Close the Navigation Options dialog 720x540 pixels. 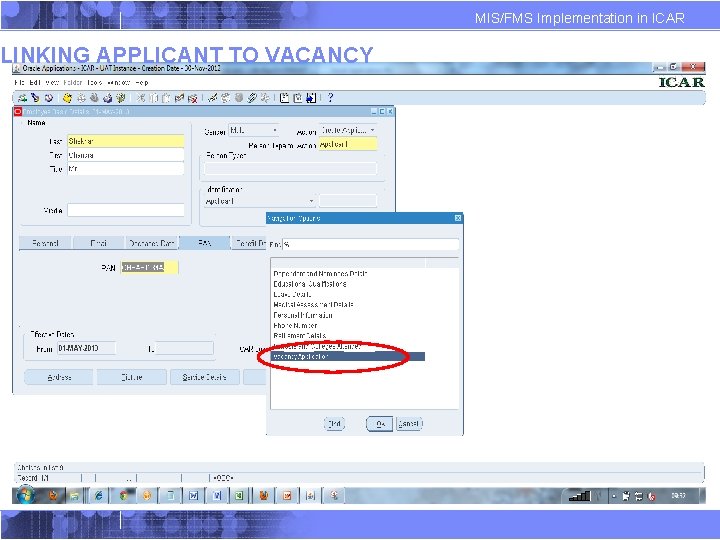click(458, 218)
